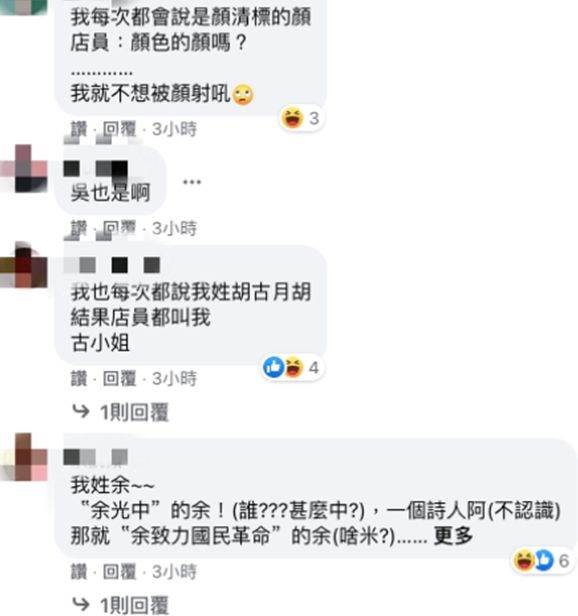578x616 pixels.
Task: Click the blue thumbs-up reaction on the 古小姐 comment
Action: pos(273,367)
